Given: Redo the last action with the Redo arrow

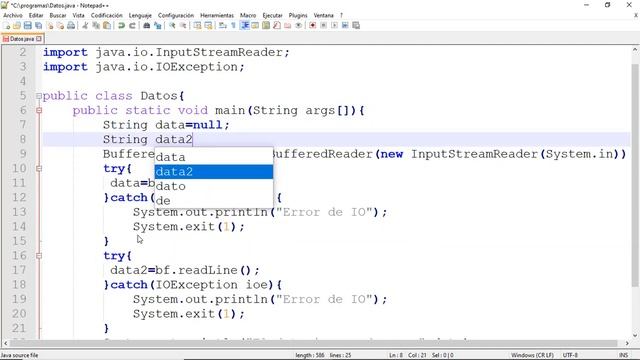Looking at the screenshot, I should click(x=132, y=25).
